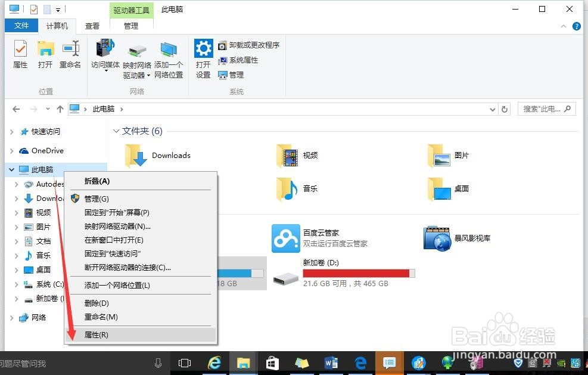Select 属性(R) in the context menu
The image size is (588, 375).
pyautogui.click(x=97, y=334)
